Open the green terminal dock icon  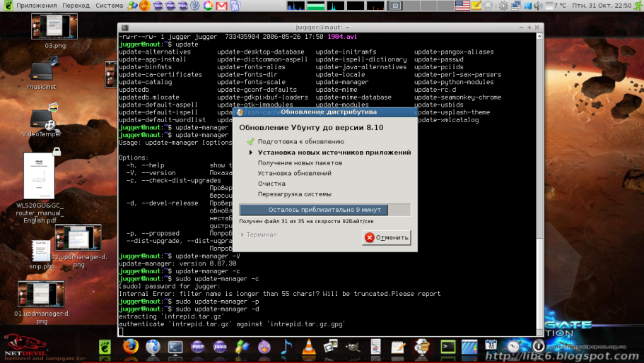click(x=447, y=347)
